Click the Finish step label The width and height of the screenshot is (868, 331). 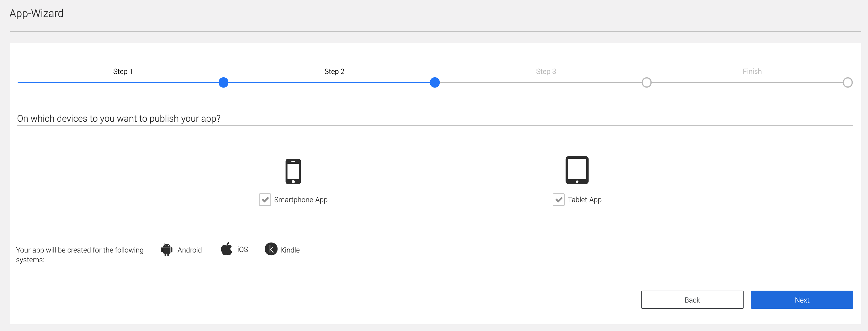tap(752, 72)
